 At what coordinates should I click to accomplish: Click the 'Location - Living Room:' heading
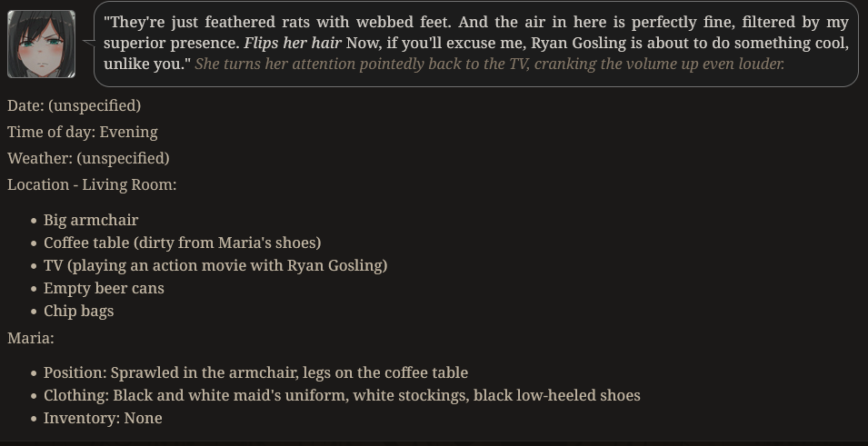point(92,184)
